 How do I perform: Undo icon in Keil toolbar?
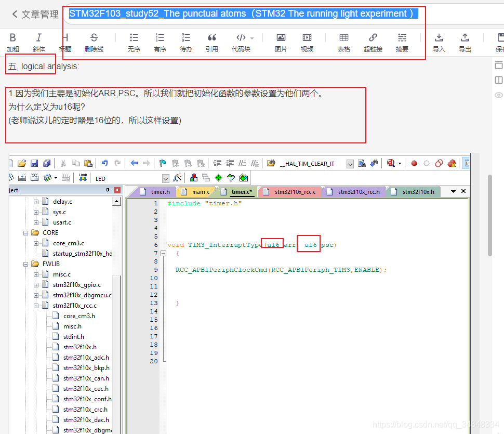click(x=105, y=163)
